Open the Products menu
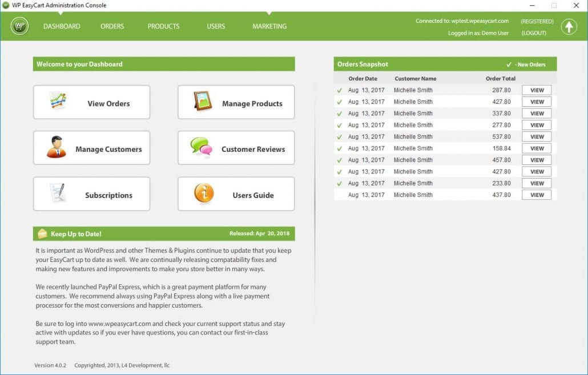This screenshot has height=375, width=588. pyautogui.click(x=163, y=26)
